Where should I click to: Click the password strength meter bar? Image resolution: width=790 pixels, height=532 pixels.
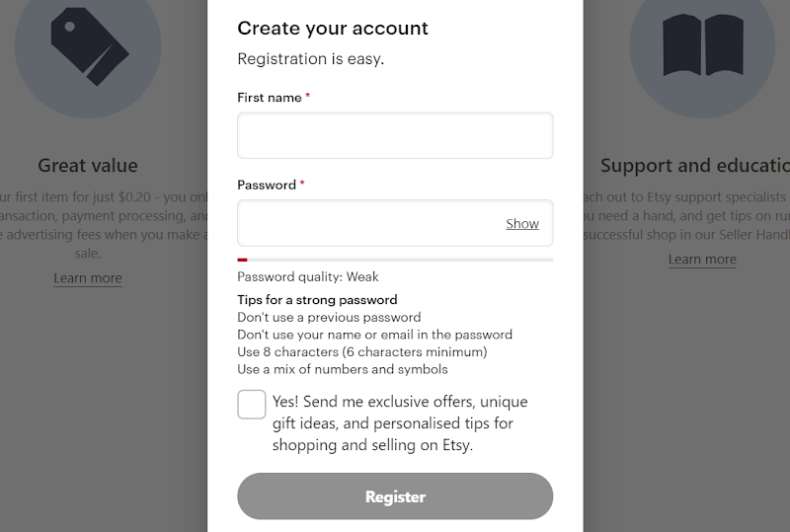pyautogui.click(x=395, y=260)
